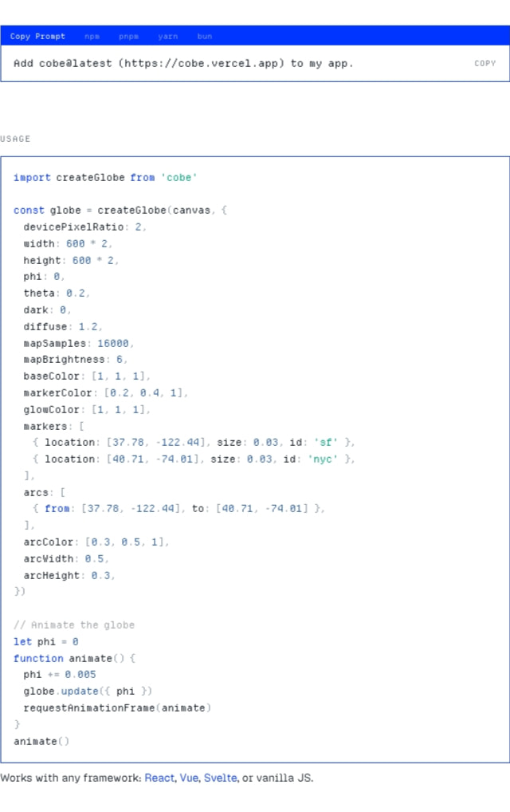
Task: Click the 'Add cobe@latest' prompt text
Action: (x=183, y=63)
